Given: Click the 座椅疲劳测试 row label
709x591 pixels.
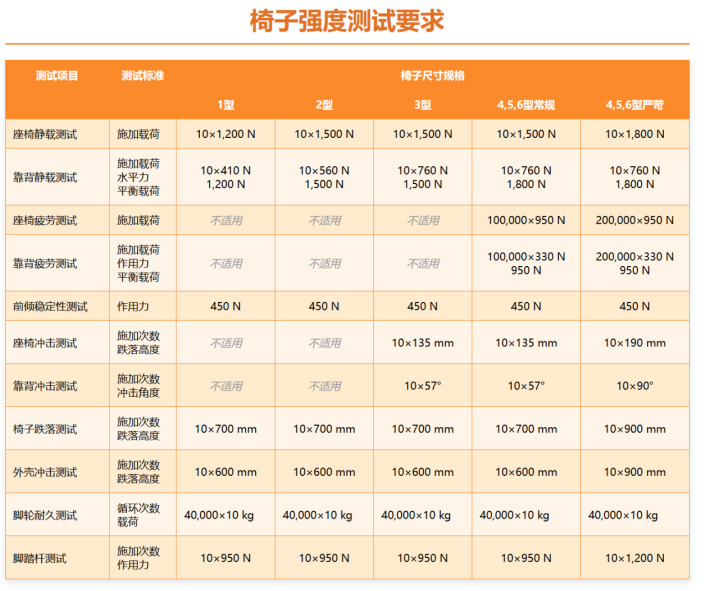Looking at the screenshot, I should coord(45,220).
